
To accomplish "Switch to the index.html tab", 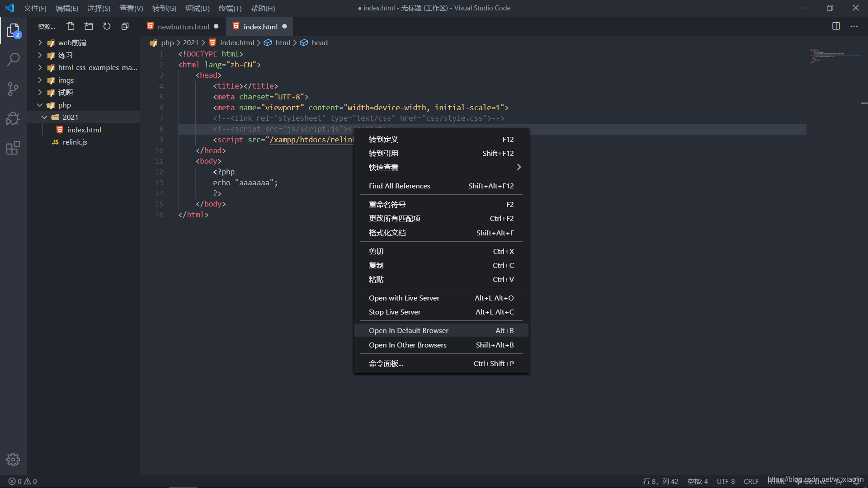I will click(260, 27).
